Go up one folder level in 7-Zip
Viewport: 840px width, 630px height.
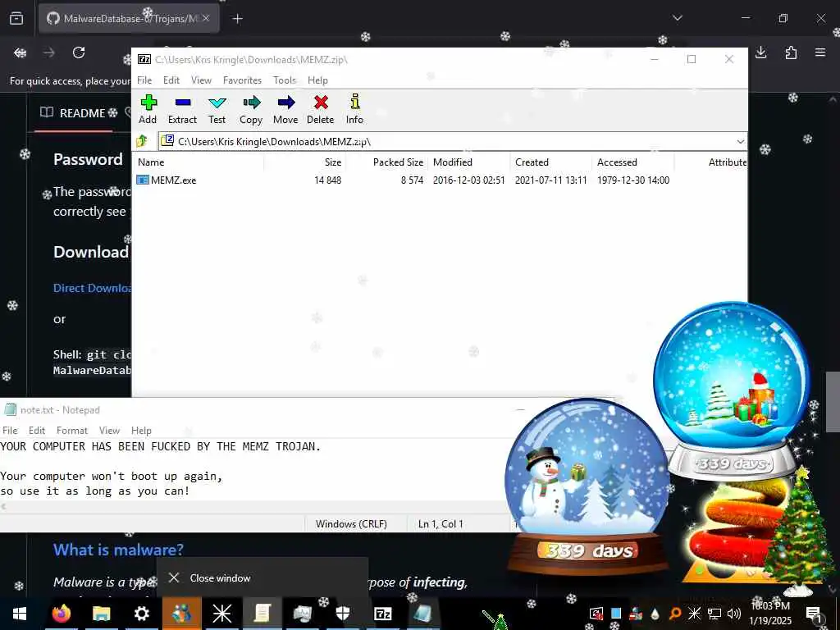[142, 141]
